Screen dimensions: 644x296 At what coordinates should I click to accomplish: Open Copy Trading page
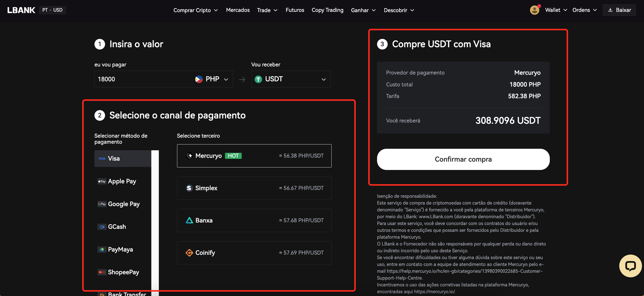pyautogui.click(x=327, y=10)
